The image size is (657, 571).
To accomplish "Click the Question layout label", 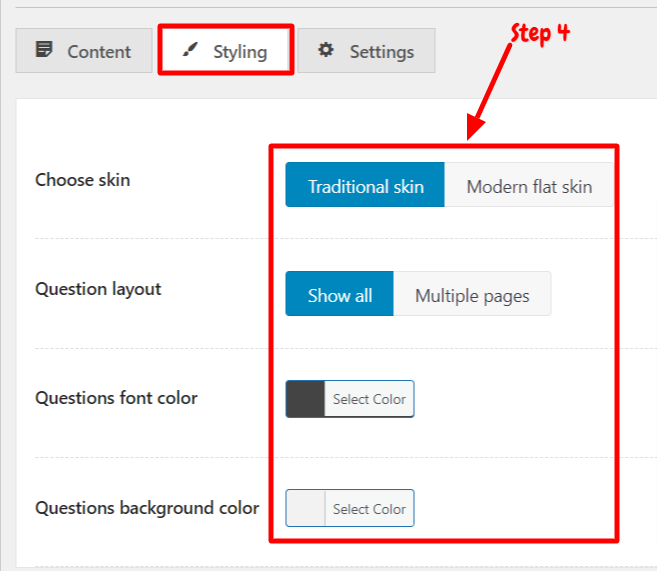I will [98, 289].
